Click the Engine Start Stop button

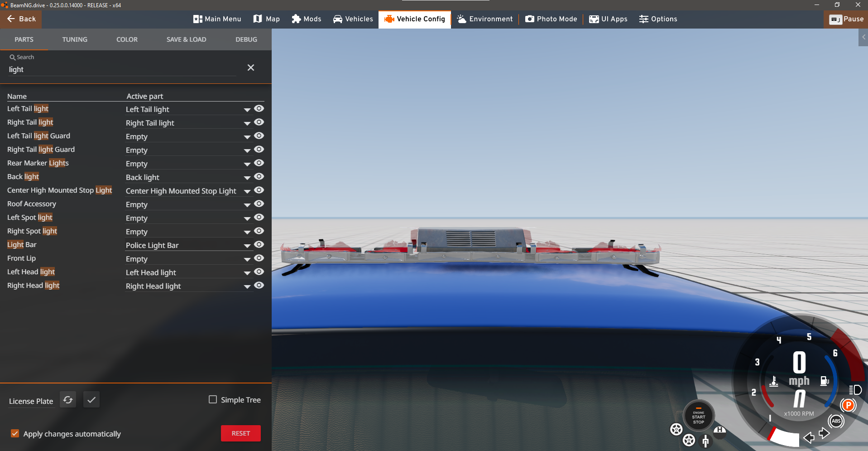699,416
